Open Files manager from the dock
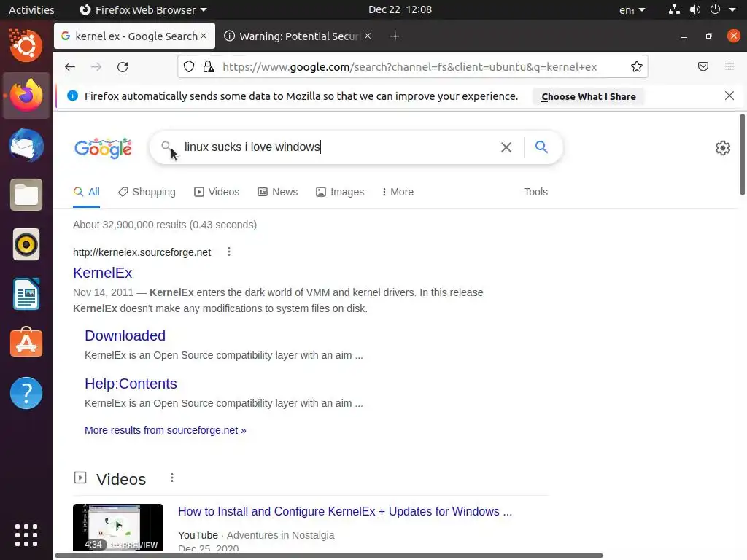Screen dimensions: 747x560 pos(26,195)
